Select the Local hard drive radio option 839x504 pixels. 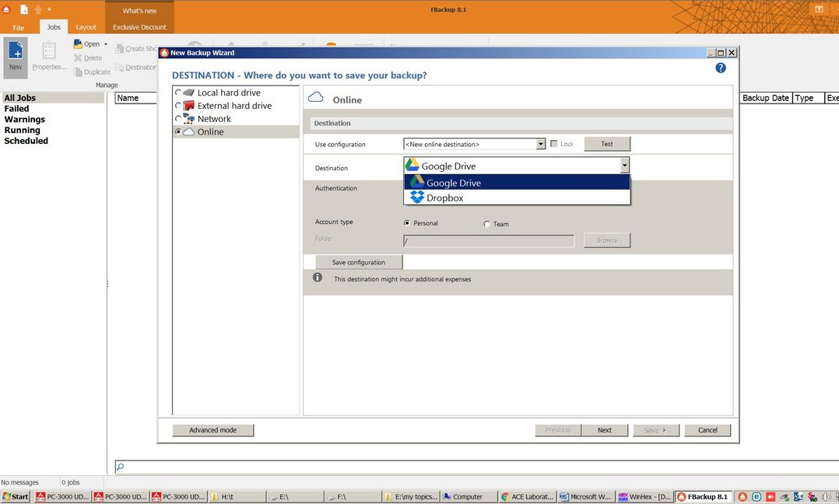(x=178, y=93)
